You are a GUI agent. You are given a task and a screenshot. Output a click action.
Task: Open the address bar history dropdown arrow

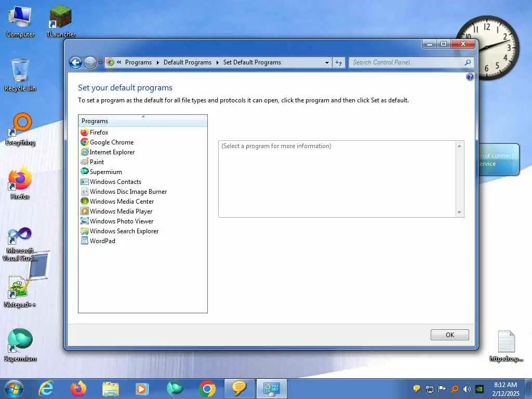pos(327,62)
